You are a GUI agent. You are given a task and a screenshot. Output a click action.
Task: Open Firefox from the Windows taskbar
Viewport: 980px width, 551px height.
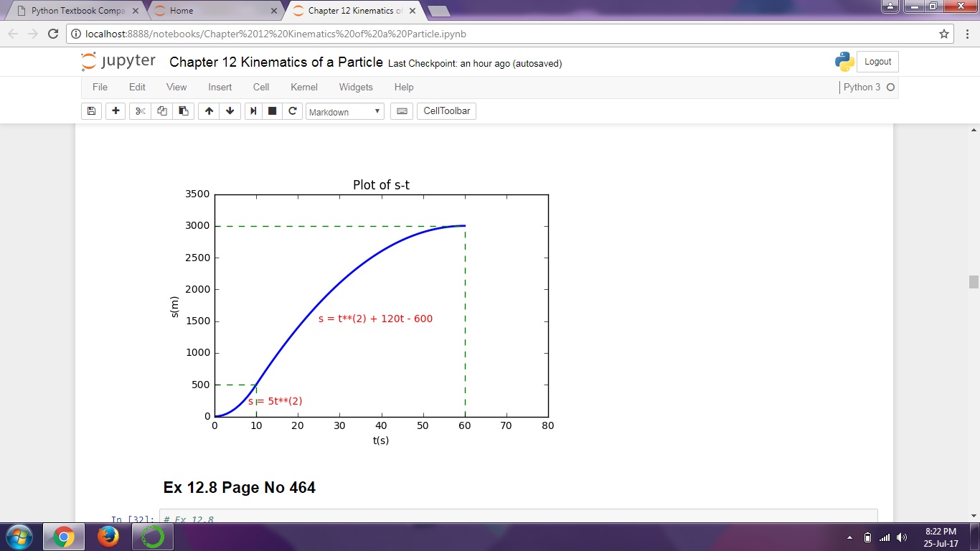click(108, 537)
